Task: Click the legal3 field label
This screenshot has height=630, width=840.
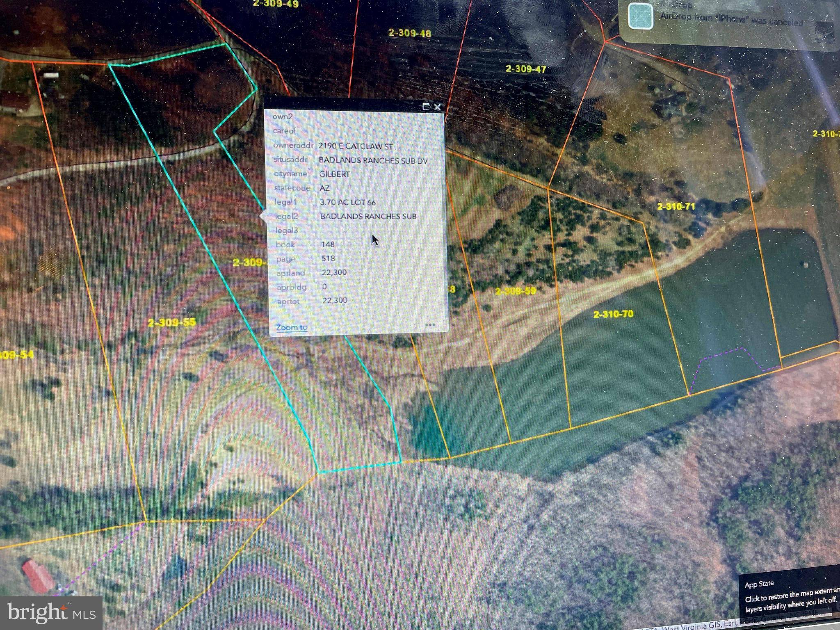Action: pyautogui.click(x=286, y=231)
